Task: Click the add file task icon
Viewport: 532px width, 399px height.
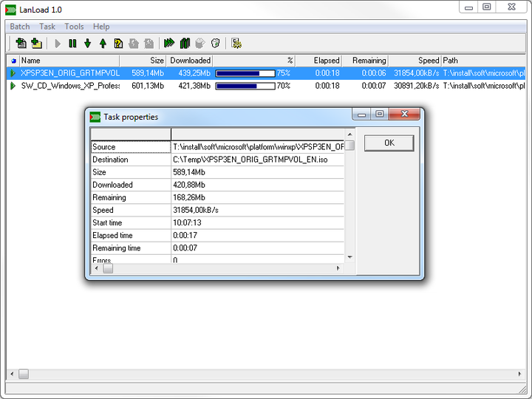Action: point(21,43)
